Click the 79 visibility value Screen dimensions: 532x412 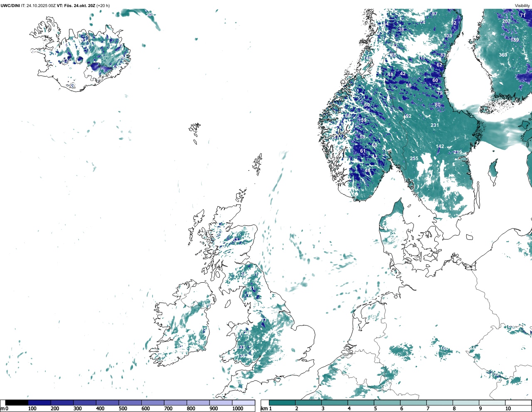[x=440, y=93]
